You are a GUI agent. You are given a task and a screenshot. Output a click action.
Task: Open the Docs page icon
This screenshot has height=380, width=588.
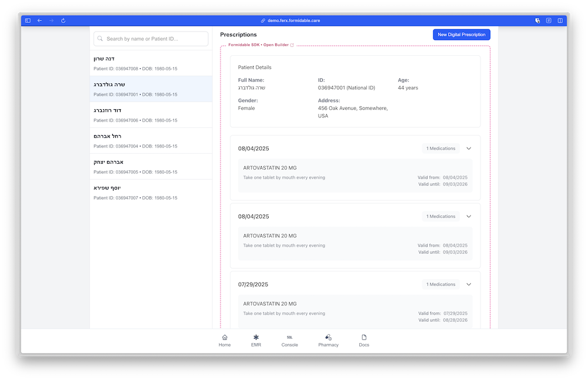pos(364,340)
